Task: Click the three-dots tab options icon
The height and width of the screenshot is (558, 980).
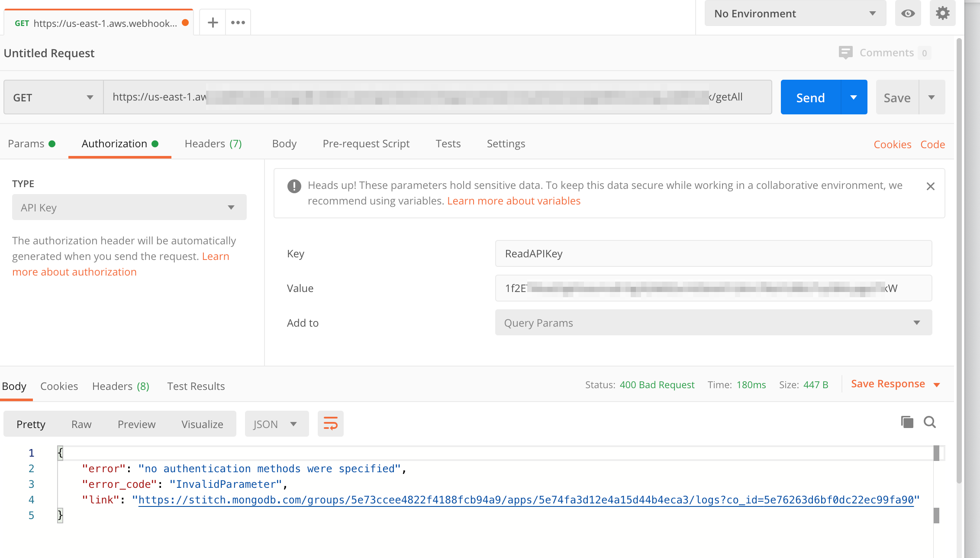Action: pos(238,23)
